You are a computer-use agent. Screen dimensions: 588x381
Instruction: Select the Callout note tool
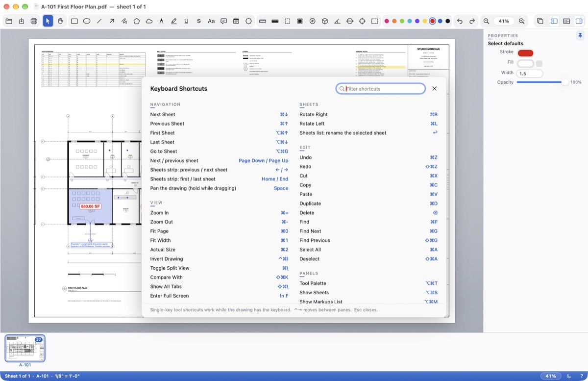pyautogui.click(x=224, y=21)
